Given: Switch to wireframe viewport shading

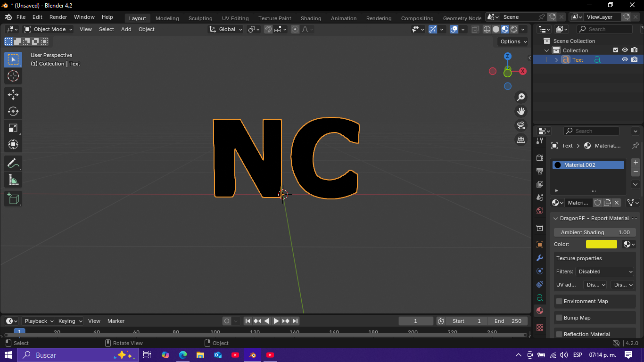Looking at the screenshot, I should click(x=487, y=29).
